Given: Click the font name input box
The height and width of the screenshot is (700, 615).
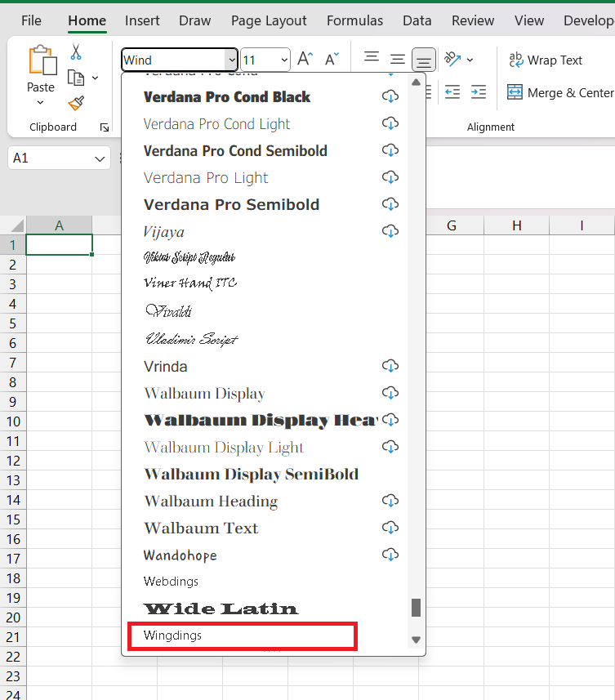Looking at the screenshot, I should [175, 60].
